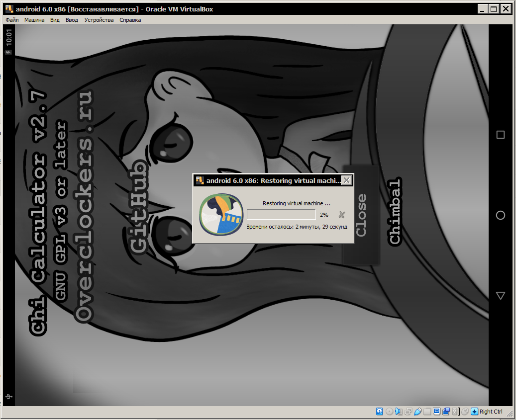The height and width of the screenshot is (420, 516).
Task: Minimize the VirtualBox window
Action: [483, 9]
